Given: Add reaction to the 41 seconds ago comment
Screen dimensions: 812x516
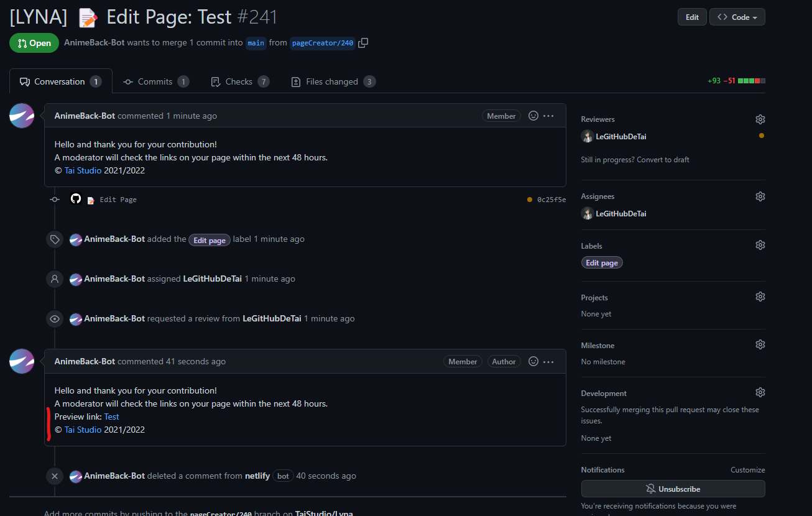Looking at the screenshot, I should pyautogui.click(x=533, y=361).
